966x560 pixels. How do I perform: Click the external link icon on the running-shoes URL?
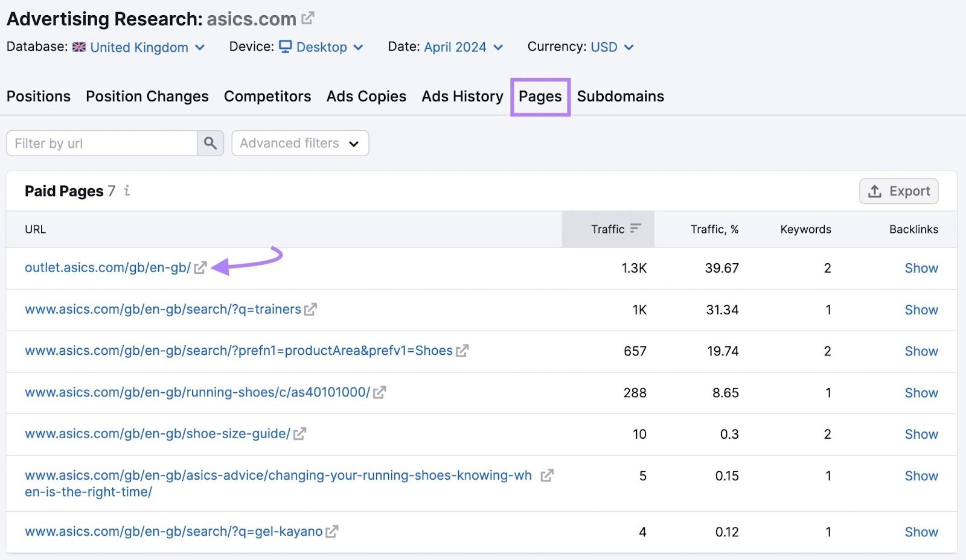click(380, 392)
